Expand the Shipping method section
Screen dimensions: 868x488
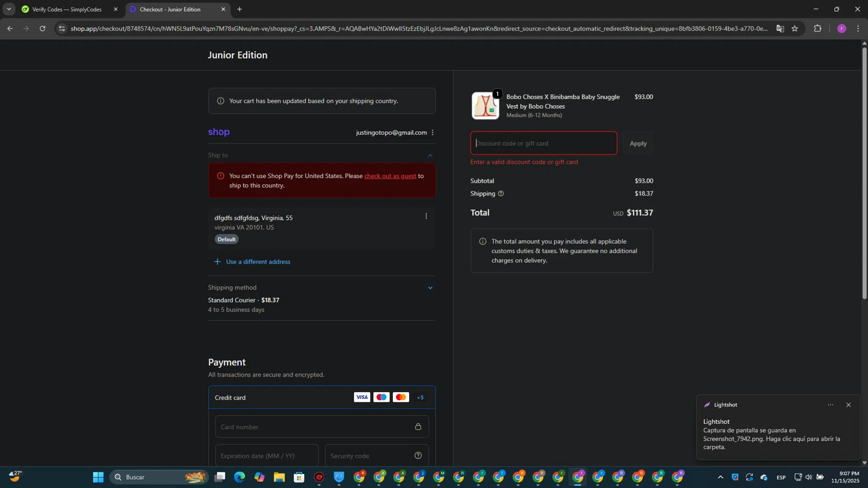click(x=430, y=288)
